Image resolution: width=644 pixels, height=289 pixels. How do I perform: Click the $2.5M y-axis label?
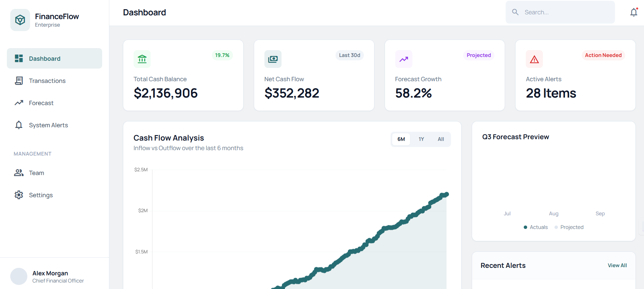(141, 170)
